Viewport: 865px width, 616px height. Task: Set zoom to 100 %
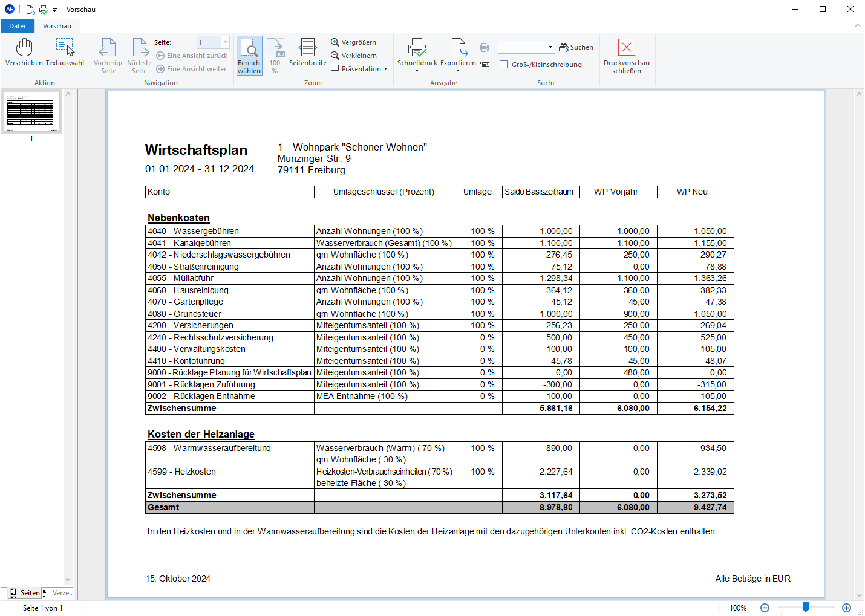click(x=275, y=56)
